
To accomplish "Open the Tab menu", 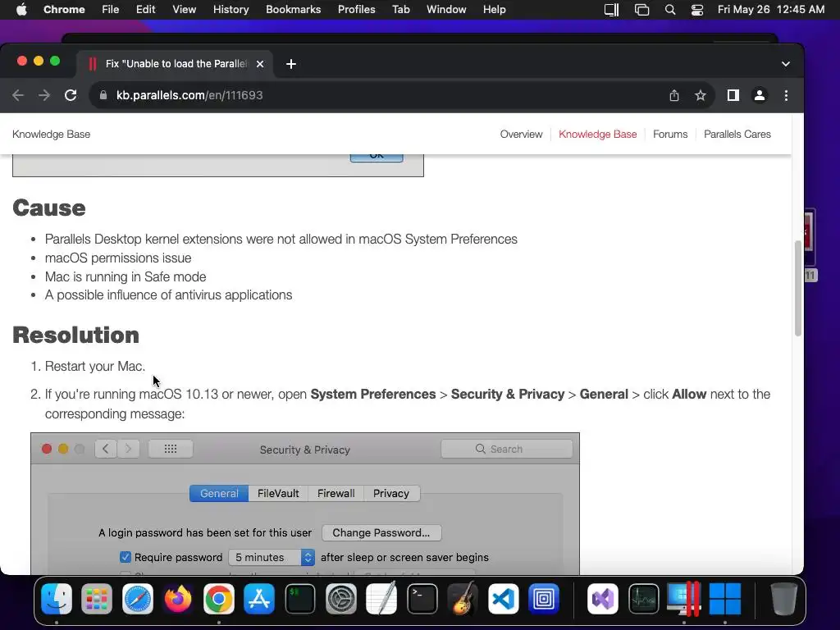I will pos(400,10).
